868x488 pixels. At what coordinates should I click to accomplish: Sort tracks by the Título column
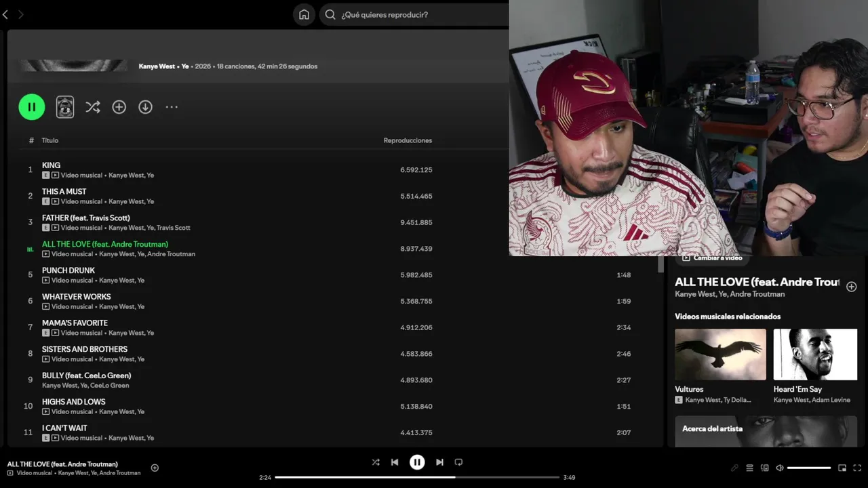50,140
